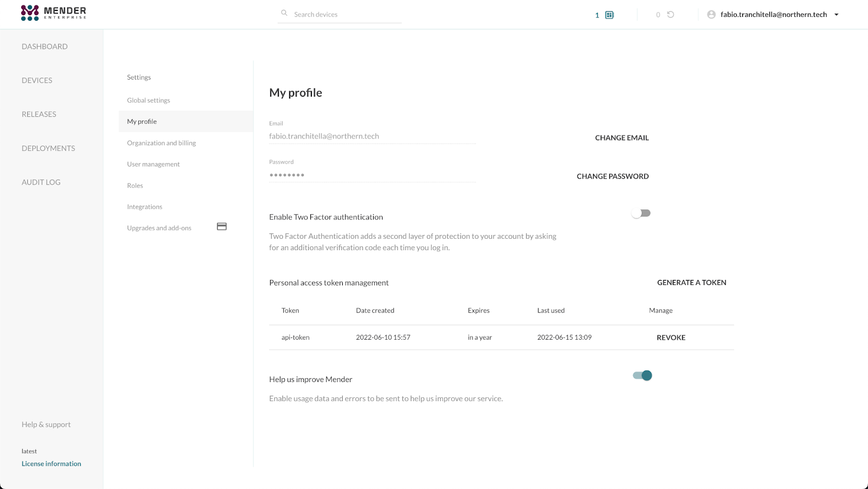Open the Roles settings page
This screenshot has width=868, height=489.
coord(135,185)
